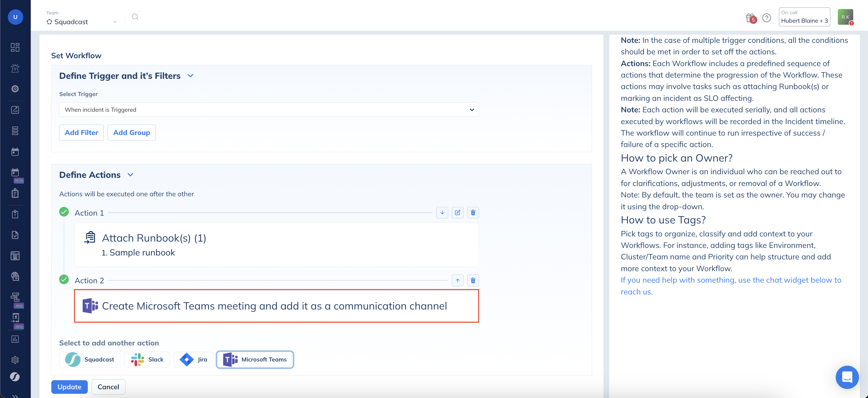
Task: Collapse the Define Actions section
Action: click(x=130, y=175)
